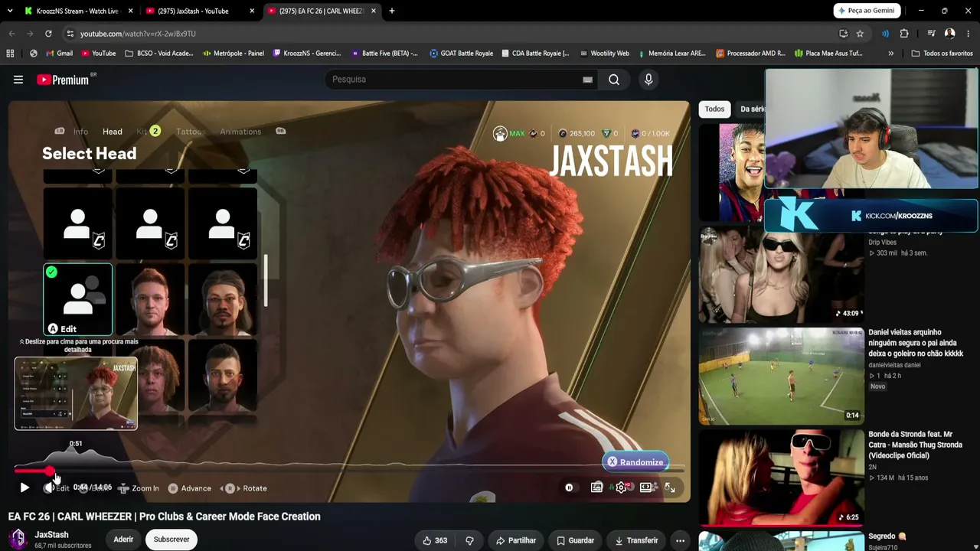
Task: Open the 43:09 Drip Vibes video thumbnail
Action: coord(781,274)
